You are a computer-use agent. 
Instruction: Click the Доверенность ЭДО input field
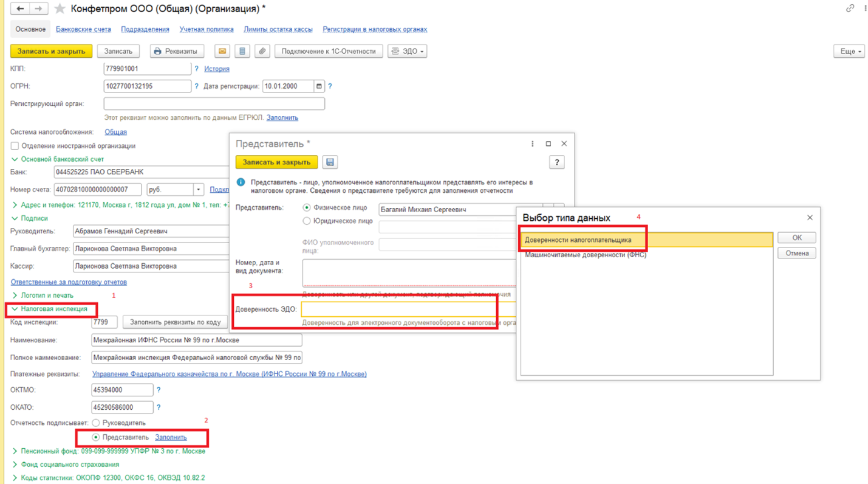click(x=408, y=309)
